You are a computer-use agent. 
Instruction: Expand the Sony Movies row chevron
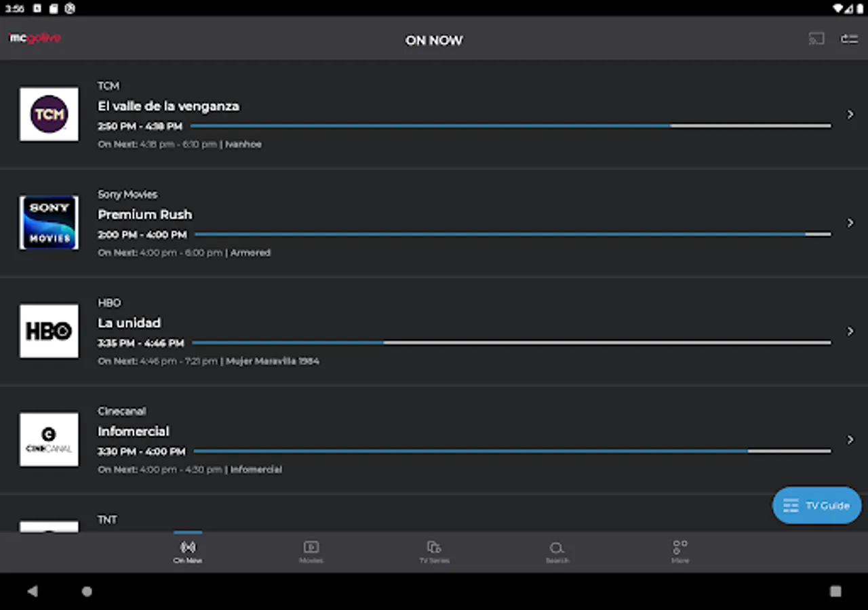850,223
